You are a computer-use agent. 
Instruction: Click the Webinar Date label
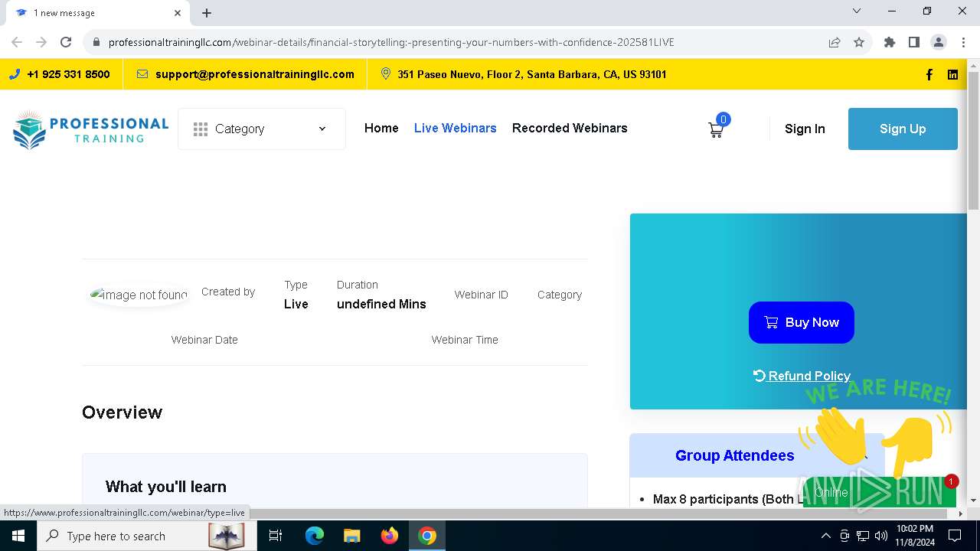click(204, 340)
